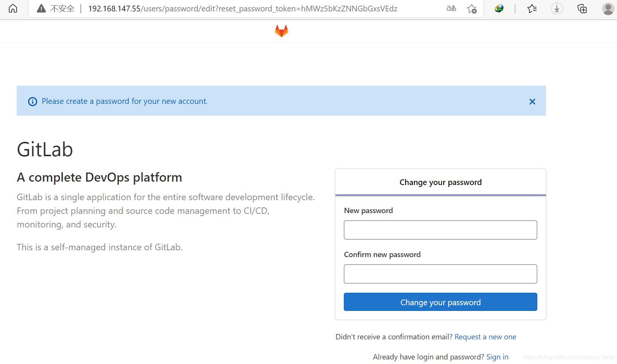The width and height of the screenshot is (617, 364).
Task: Click 'This is a self-managed instance' text
Action: [x=100, y=247]
